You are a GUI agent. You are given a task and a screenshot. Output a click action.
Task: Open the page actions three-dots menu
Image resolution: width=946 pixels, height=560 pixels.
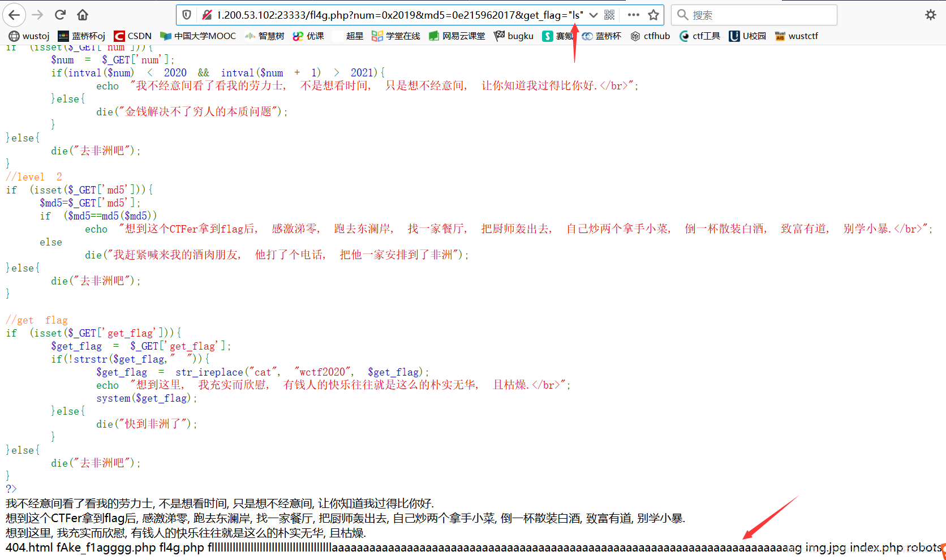tap(634, 15)
